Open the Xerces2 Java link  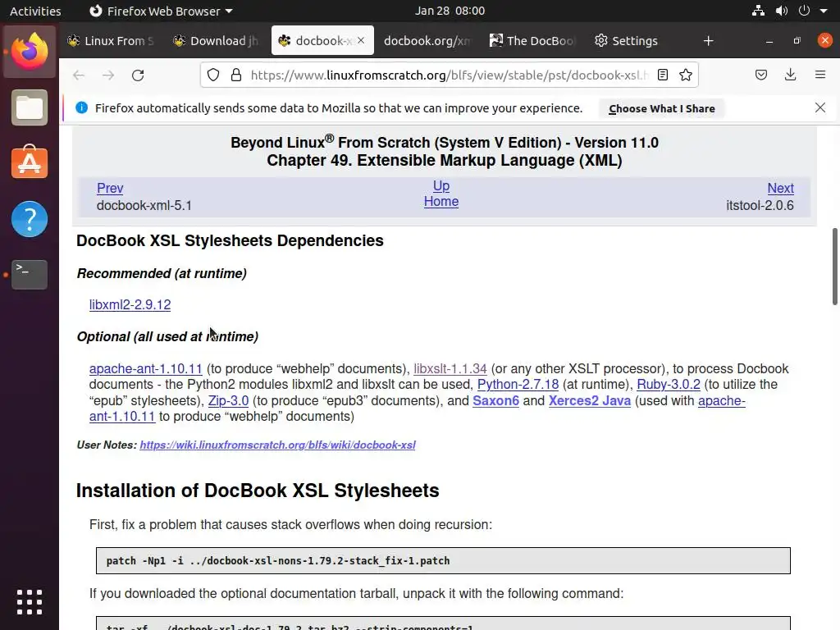click(589, 400)
